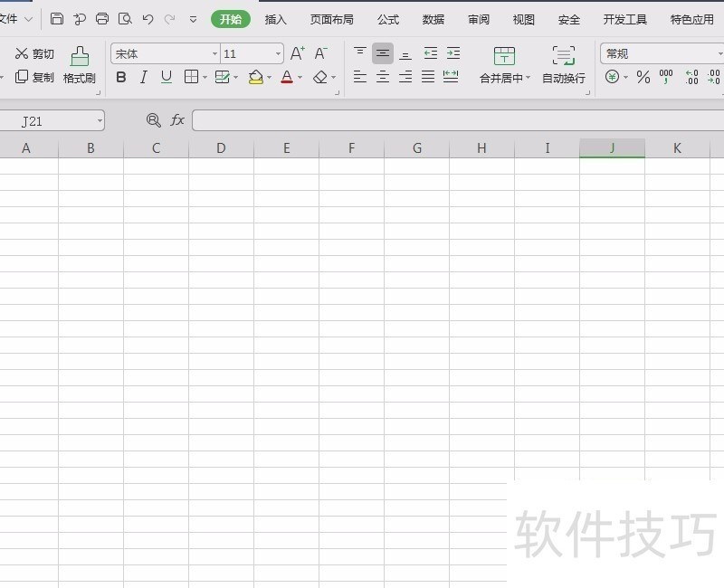This screenshot has width=724, height=588.
Task: Select column J header
Action: click(x=613, y=148)
